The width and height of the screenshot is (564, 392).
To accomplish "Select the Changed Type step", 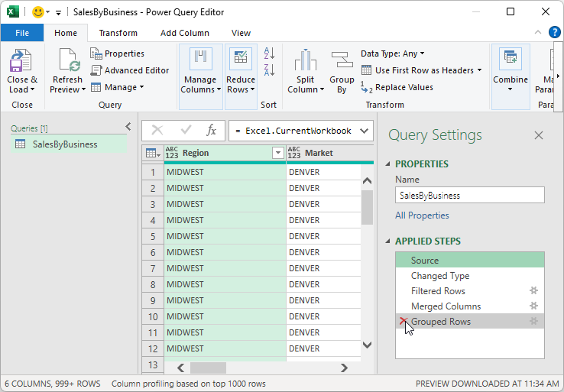I will [470, 276].
